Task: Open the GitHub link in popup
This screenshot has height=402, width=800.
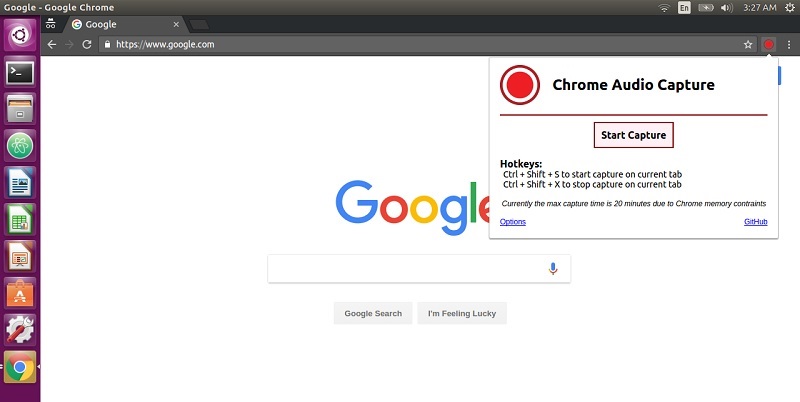Action: point(756,221)
